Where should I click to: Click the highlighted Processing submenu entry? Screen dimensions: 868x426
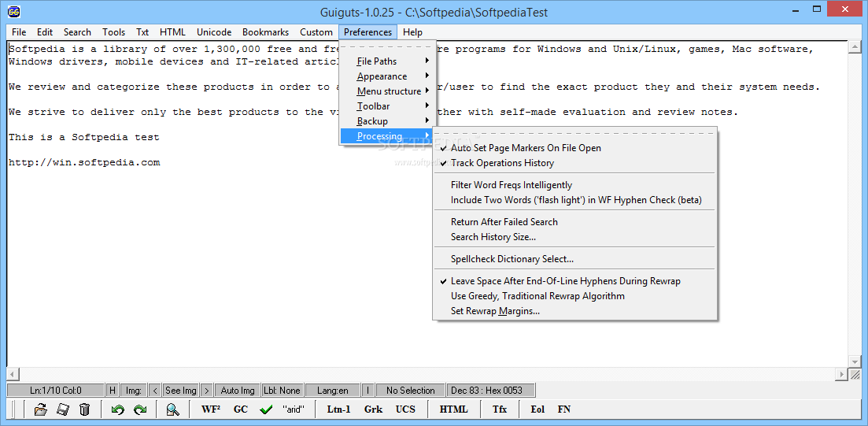click(387, 136)
